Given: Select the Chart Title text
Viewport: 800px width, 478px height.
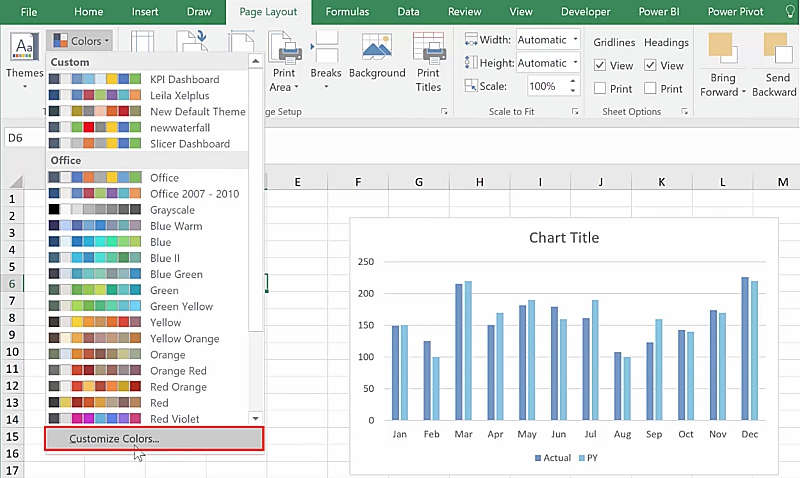Looking at the screenshot, I should (564, 238).
